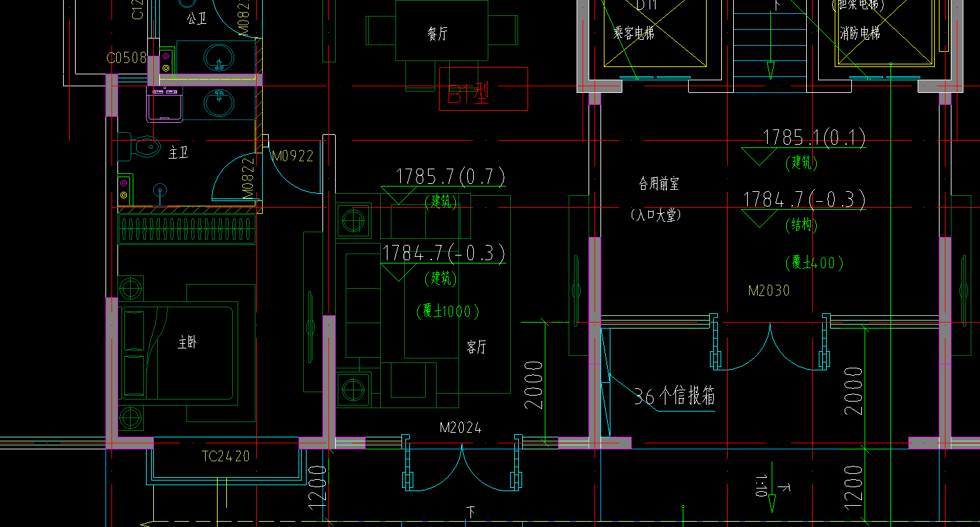
Task: Click the M0922 door tag
Action: click(x=293, y=157)
